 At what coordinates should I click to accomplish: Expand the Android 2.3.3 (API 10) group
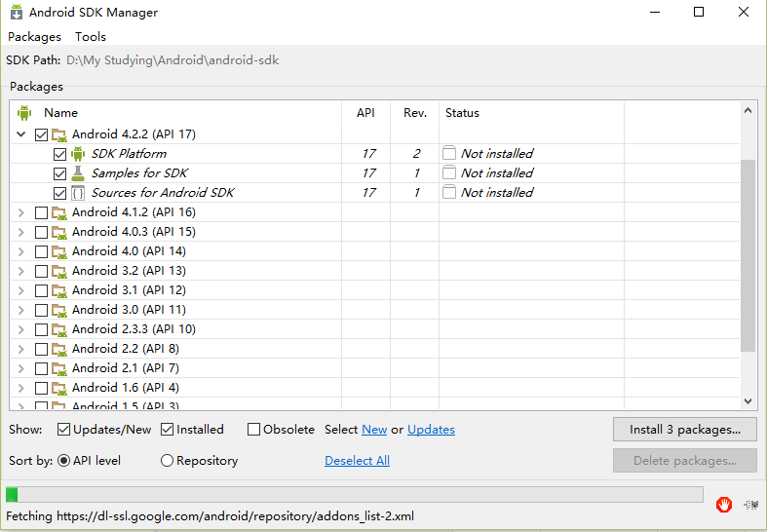pyautogui.click(x=21, y=329)
